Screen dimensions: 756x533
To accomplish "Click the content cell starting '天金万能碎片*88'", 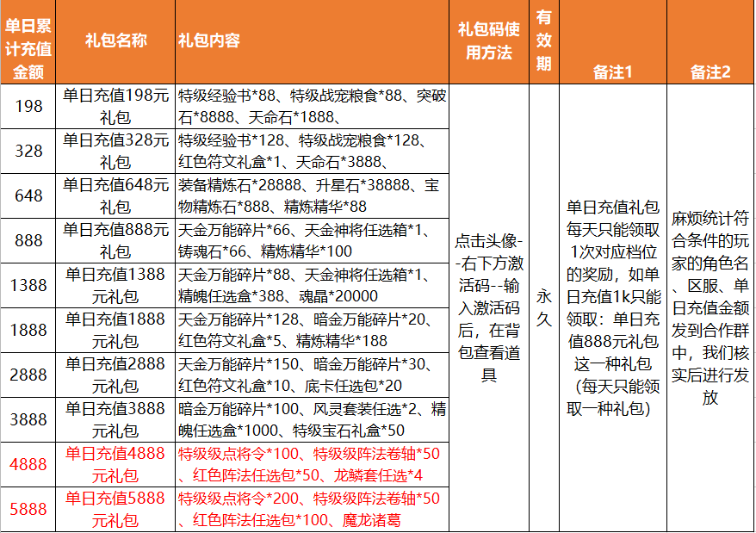I will [313, 286].
